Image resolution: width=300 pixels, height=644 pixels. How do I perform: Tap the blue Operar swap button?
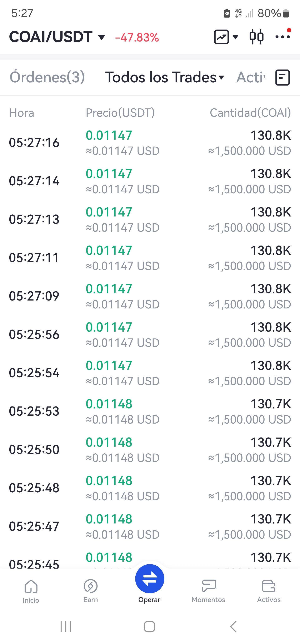tap(150, 579)
